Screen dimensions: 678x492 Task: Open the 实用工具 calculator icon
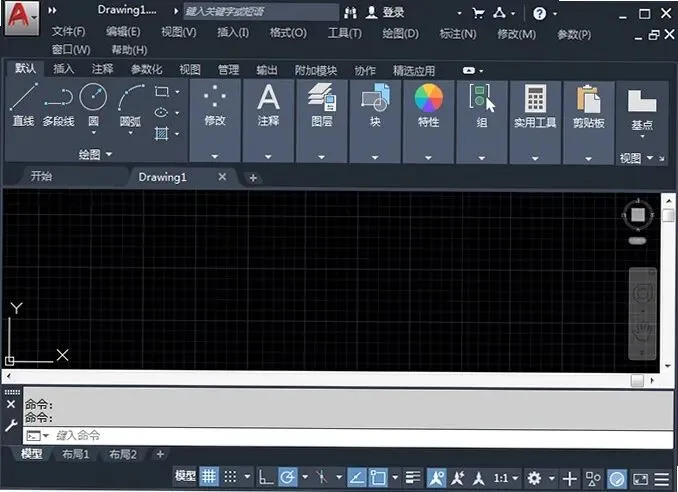pyautogui.click(x=535, y=98)
